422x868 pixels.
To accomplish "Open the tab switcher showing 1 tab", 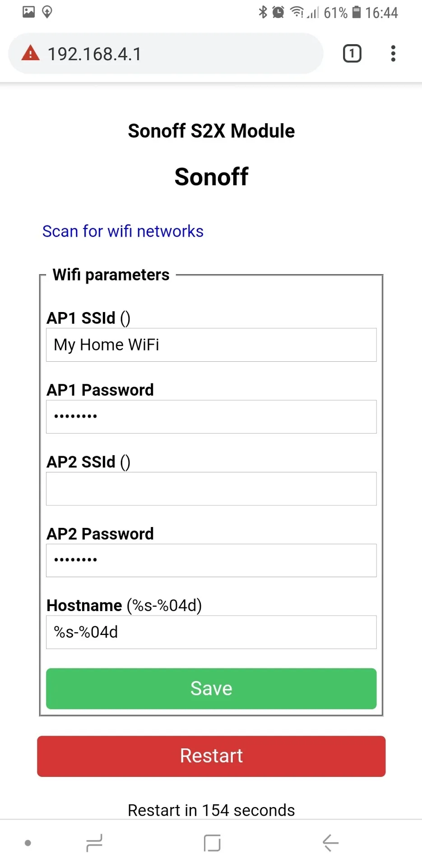I will [x=352, y=53].
